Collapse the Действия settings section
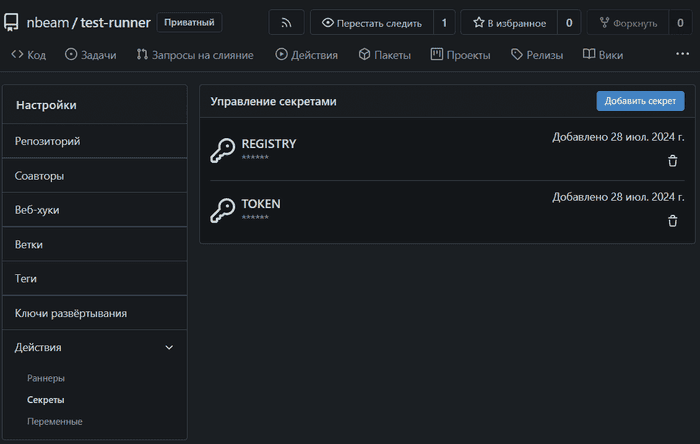 click(169, 347)
